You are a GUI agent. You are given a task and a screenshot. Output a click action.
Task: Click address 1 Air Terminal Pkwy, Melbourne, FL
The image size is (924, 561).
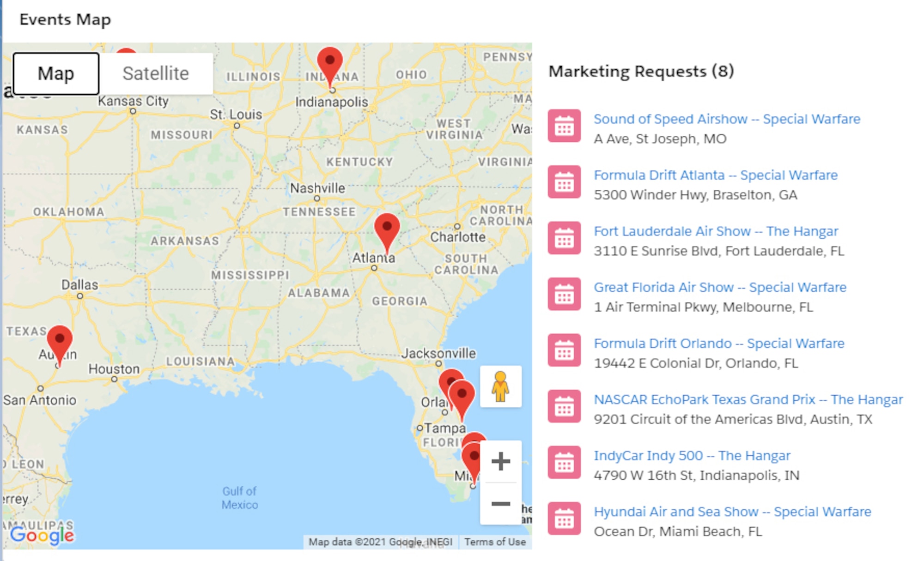click(x=703, y=307)
